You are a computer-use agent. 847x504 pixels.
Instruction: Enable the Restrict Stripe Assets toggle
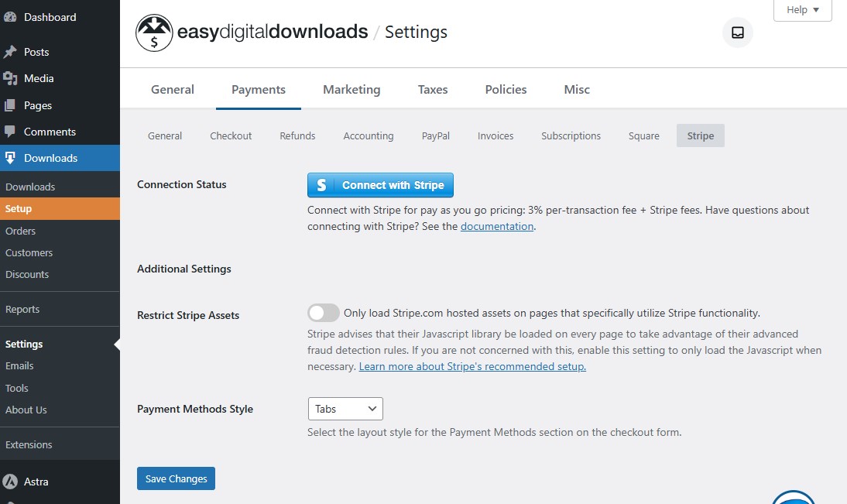tap(324, 313)
